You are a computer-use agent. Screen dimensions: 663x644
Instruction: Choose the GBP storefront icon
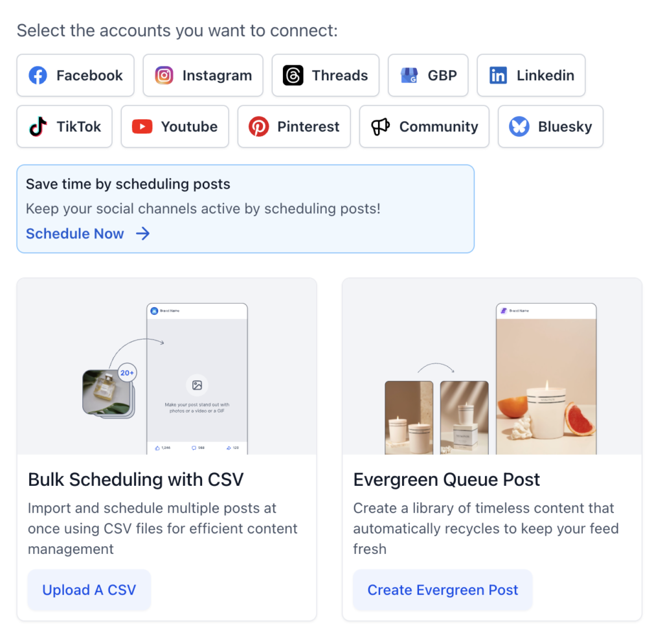click(409, 75)
